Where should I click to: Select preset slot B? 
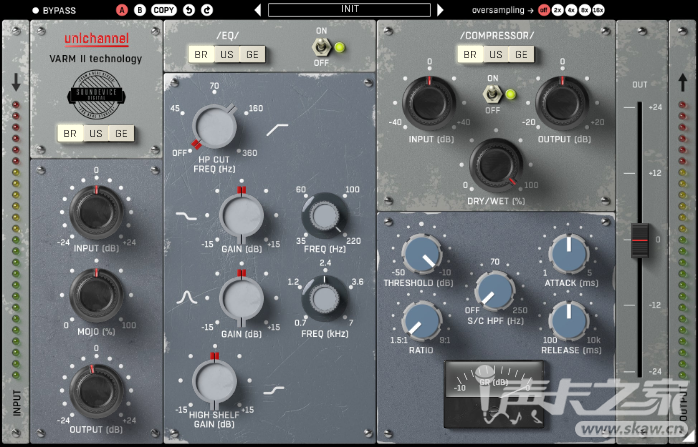[140, 10]
